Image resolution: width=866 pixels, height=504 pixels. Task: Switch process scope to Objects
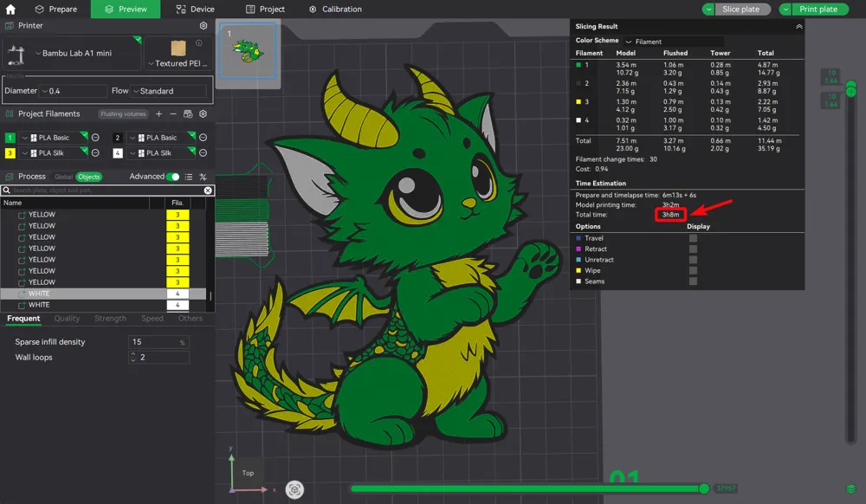coord(88,177)
